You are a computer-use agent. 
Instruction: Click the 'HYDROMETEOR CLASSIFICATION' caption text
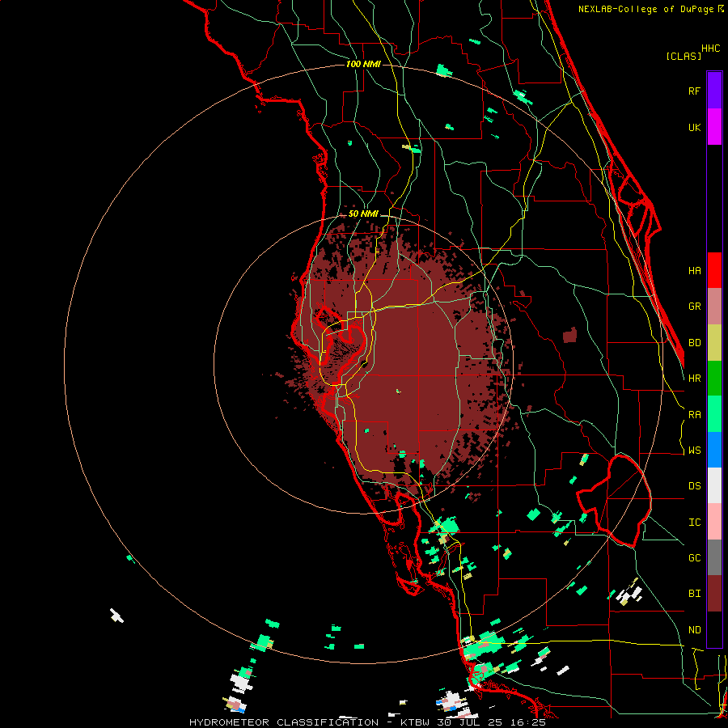(x=284, y=722)
